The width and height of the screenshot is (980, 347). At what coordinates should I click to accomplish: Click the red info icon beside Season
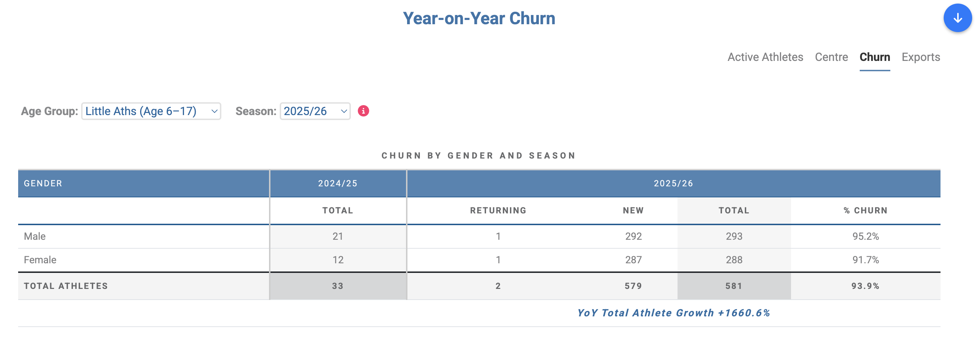pyautogui.click(x=363, y=111)
